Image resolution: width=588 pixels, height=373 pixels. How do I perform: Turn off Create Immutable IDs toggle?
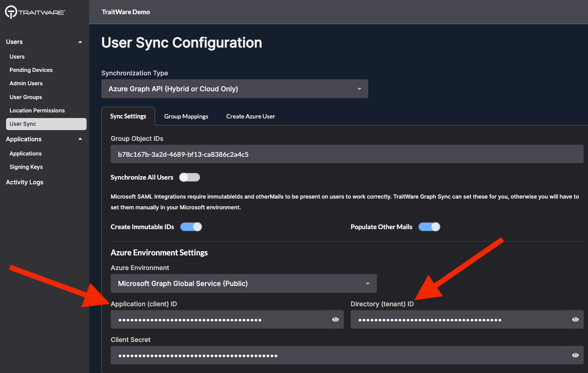191,227
